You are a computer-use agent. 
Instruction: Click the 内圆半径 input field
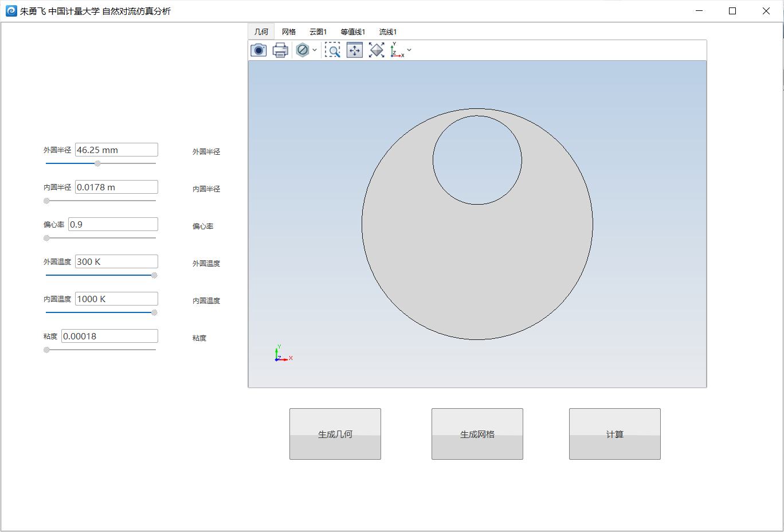coord(116,187)
